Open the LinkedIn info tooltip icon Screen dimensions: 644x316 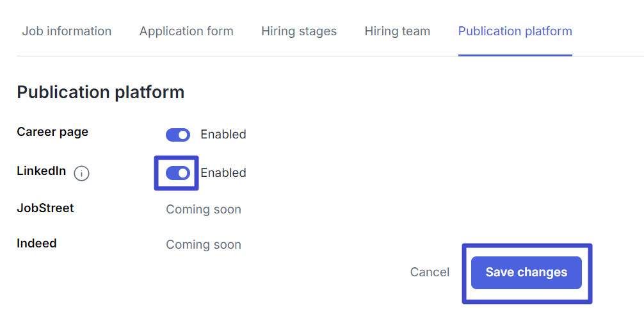(x=81, y=174)
